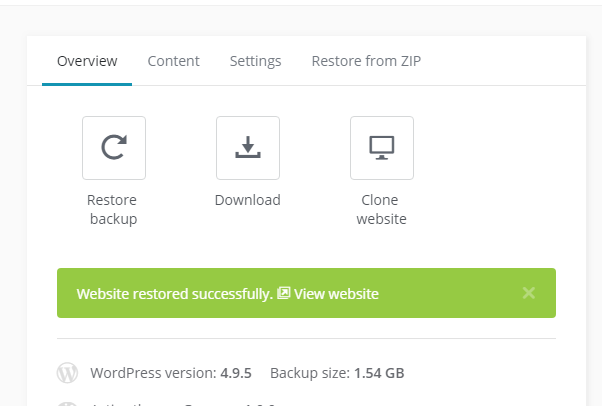Open the Content tab

tap(174, 61)
